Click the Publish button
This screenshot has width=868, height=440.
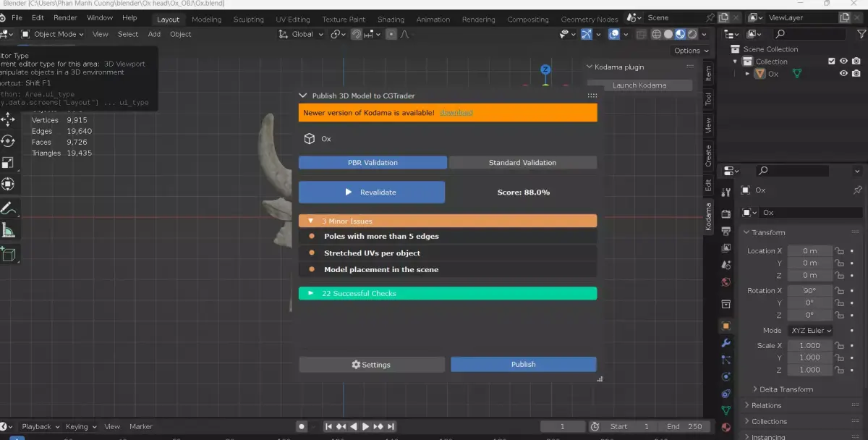click(x=524, y=364)
